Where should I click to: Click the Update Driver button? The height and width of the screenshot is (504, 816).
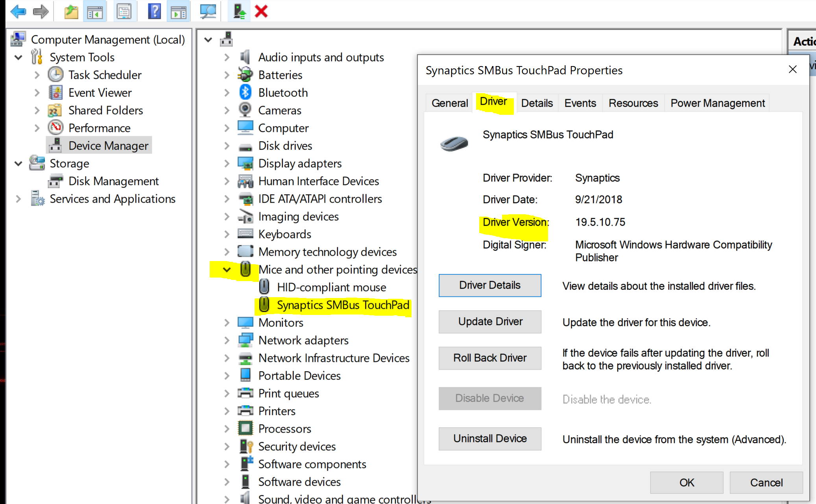[490, 322]
